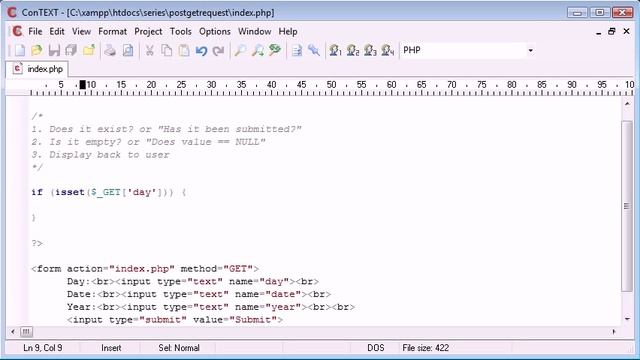Screen dimensions: 640x360
Task: Click the ruler mark labeled 50
Action: coord(331,85)
